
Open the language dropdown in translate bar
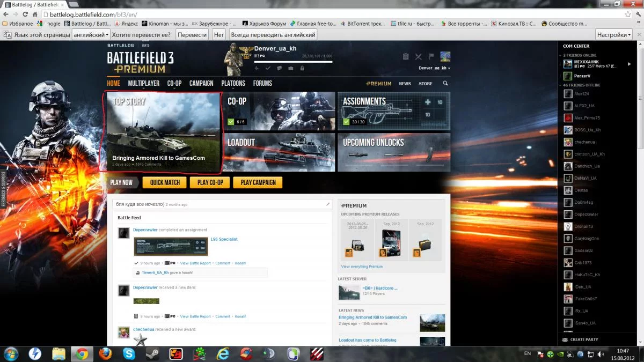[x=91, y=34]
